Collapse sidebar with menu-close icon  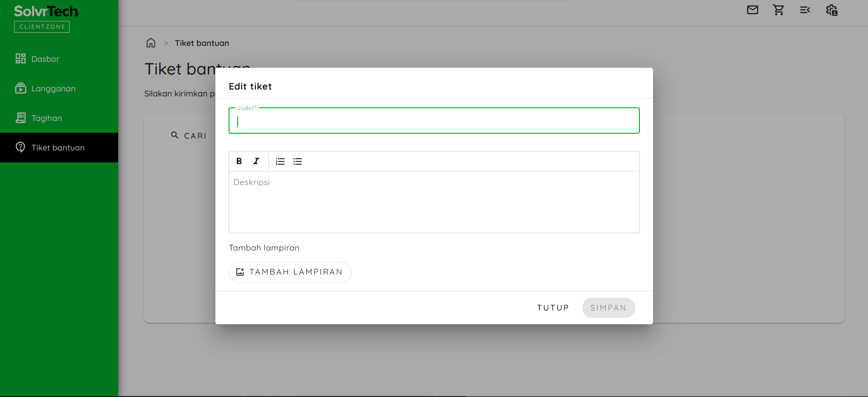point(805,10)
